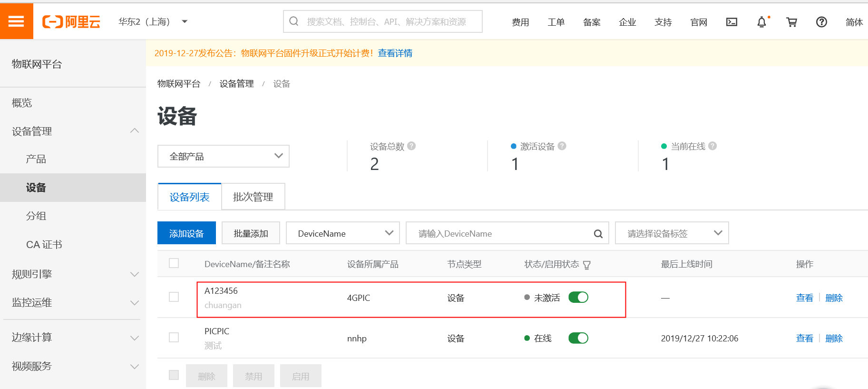The image size is (868, 389).
Task: Open the 备案 top menu
Action: [x=592, y=22]
